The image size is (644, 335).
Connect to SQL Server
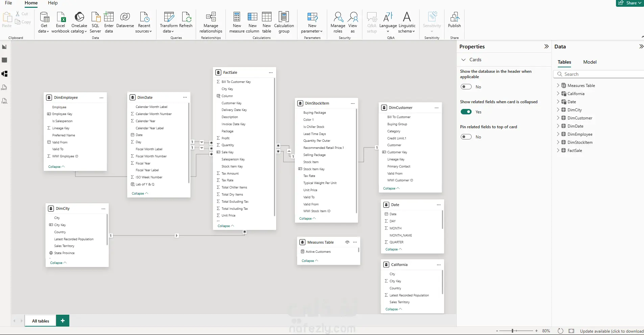[x=95, y=22]
